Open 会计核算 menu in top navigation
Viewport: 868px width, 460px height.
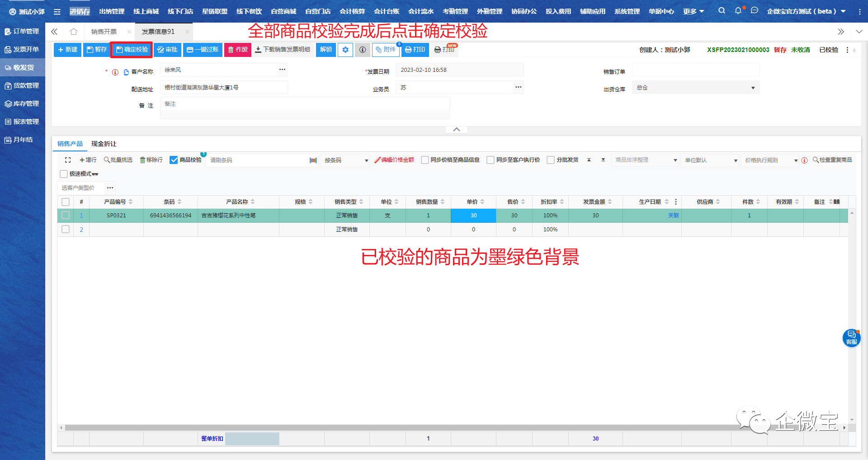352,11
